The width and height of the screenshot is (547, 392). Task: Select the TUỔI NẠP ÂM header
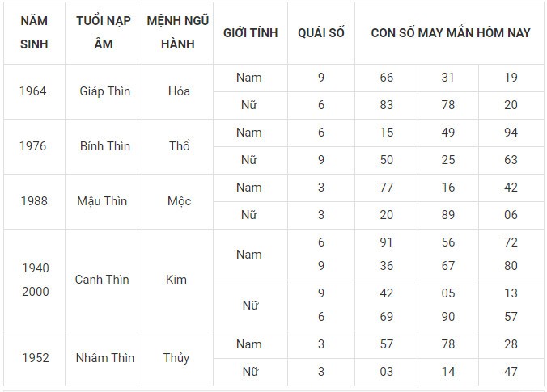[104, 32]
